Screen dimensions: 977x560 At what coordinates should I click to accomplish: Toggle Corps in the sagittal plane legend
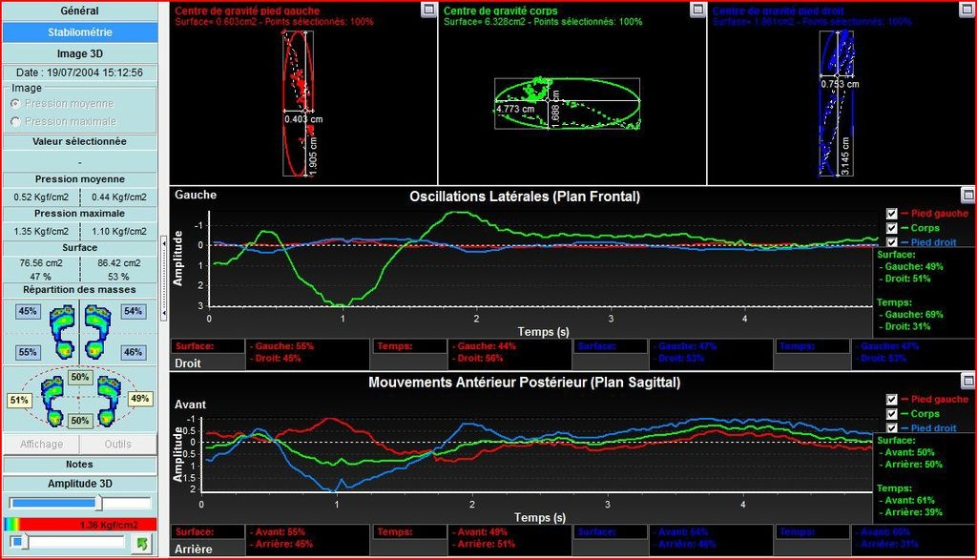click(x=892, y=414)
